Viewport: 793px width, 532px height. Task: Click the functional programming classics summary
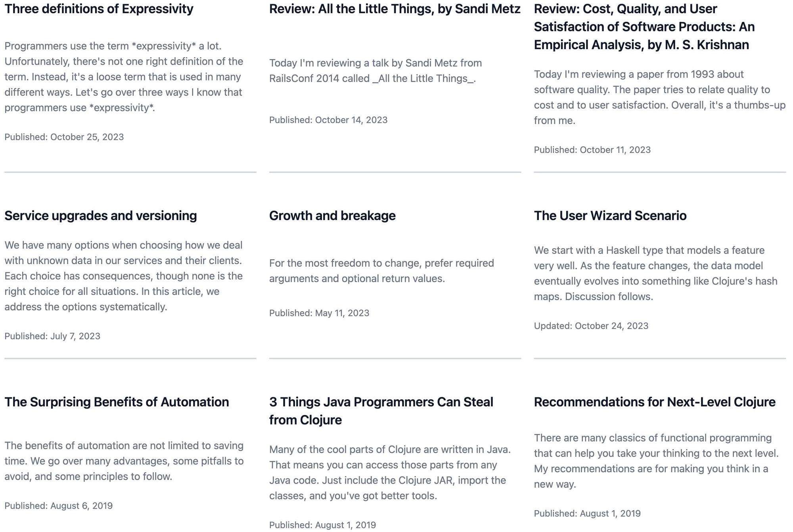click(656, 461)
